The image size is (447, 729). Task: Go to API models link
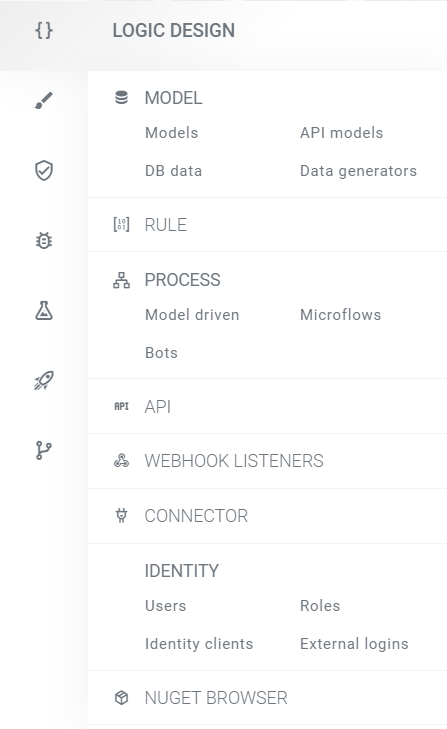tap(341, 133)
